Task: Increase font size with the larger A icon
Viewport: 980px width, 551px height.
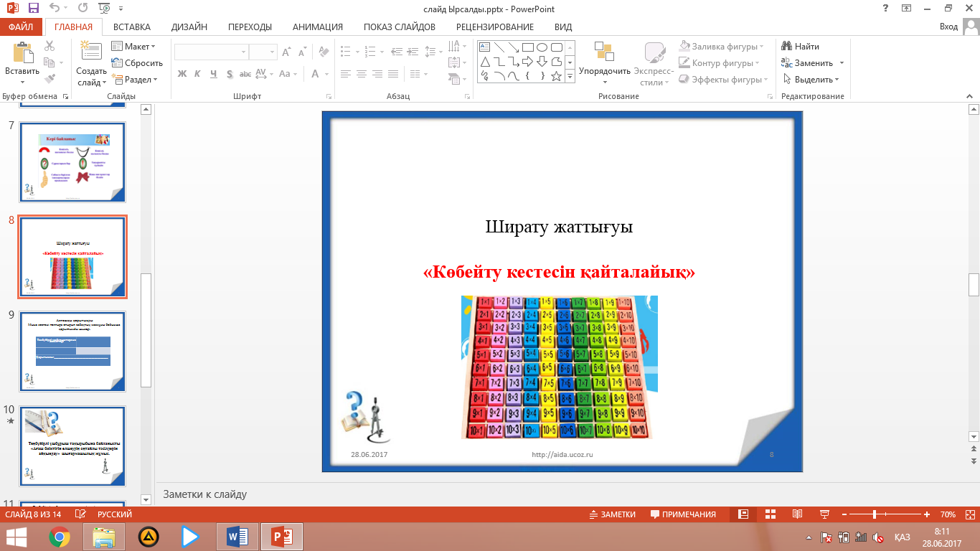Action: (286, 52)
